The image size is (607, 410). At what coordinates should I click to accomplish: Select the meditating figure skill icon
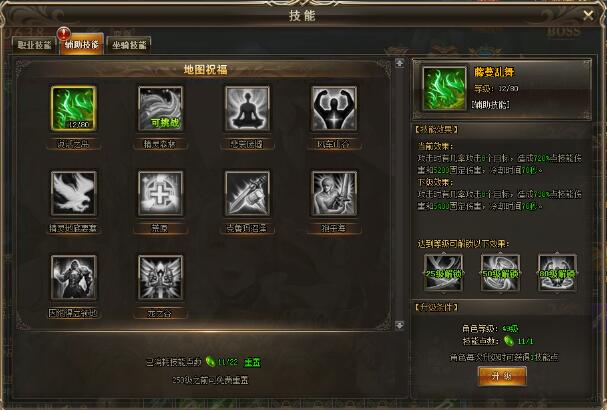click(x=247, y=108)
